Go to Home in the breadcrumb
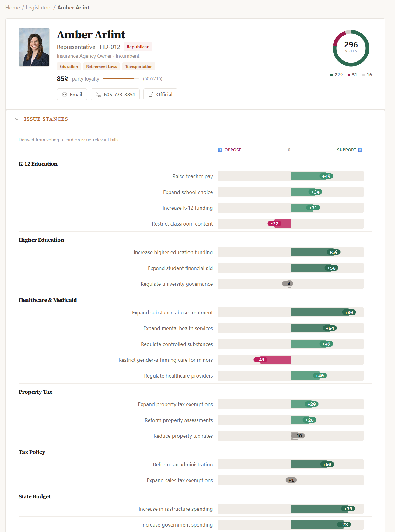Viewport: 395px width, 532px height. coord(13,8)
